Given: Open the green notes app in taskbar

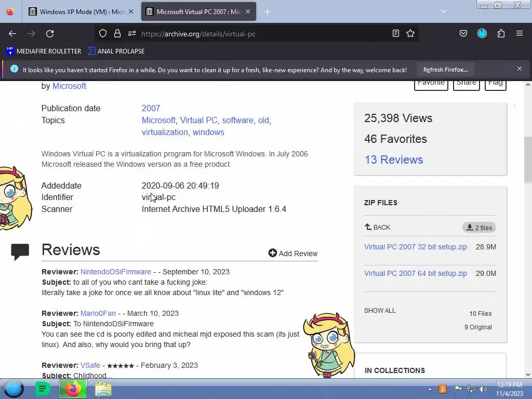Looking at the screenshot, I should coord(43,389).
